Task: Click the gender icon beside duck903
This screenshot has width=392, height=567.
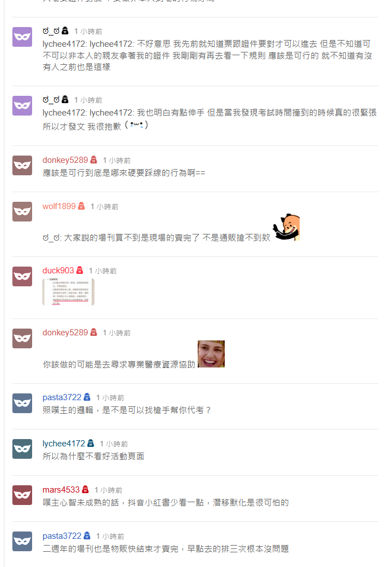Action: (x=79, y=270)
